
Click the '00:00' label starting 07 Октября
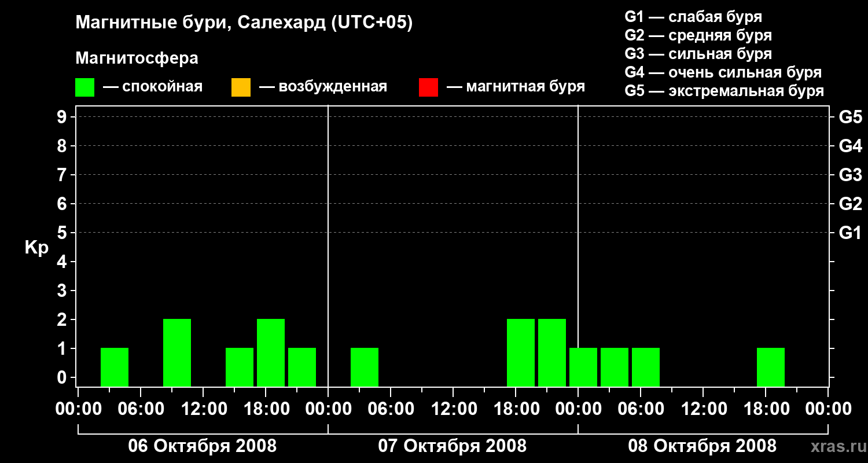coord(328,409)
